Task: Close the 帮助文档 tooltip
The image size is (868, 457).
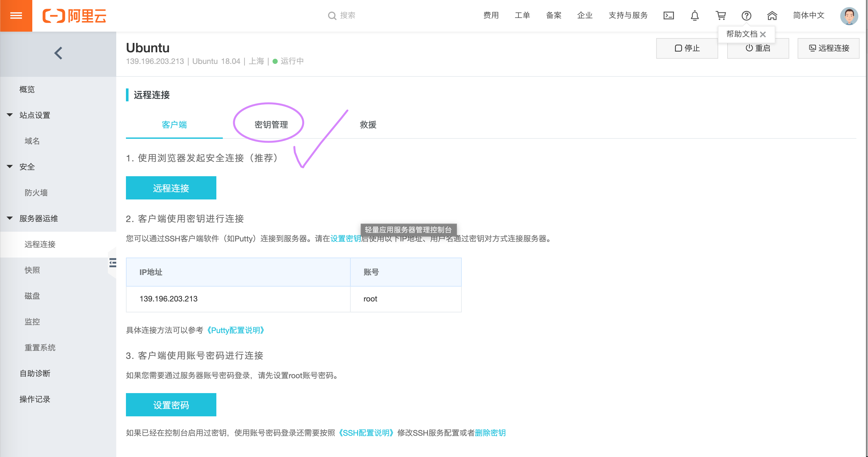Action: (763, 34)
